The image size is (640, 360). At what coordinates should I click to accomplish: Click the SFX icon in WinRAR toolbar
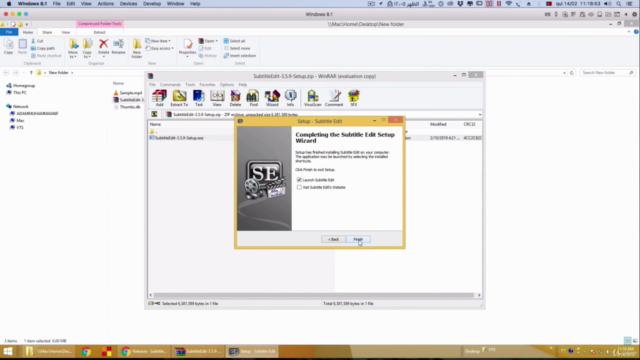[353, 98]
